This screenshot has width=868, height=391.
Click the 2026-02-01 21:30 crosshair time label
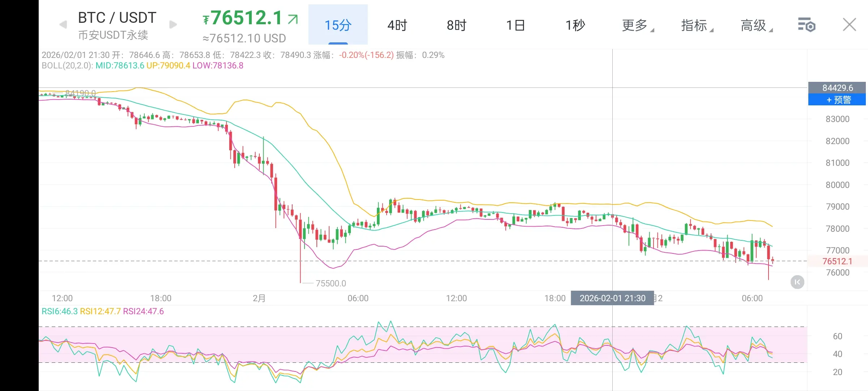(x=612, y=298)
